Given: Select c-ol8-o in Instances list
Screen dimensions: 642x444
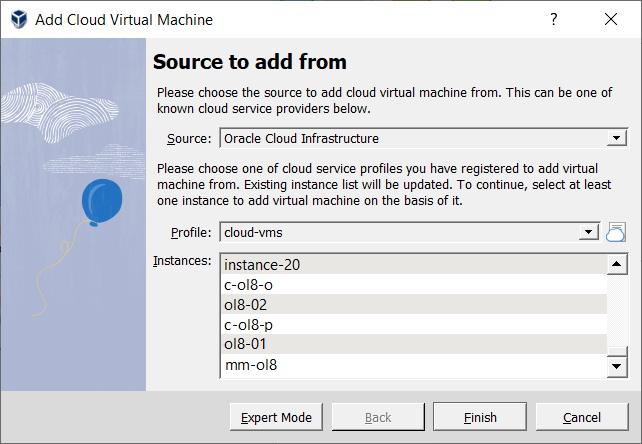Looking at the screenshot, I should click(x=414, y=284).
